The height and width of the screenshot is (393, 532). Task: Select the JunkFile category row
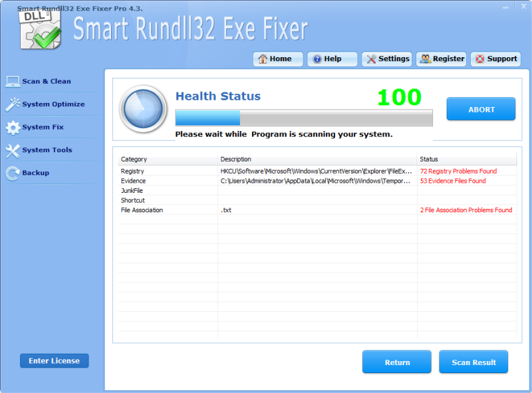(317, 191)
